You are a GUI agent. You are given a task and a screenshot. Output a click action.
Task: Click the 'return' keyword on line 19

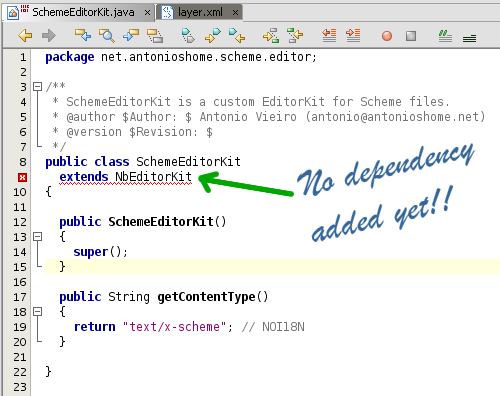94,327
